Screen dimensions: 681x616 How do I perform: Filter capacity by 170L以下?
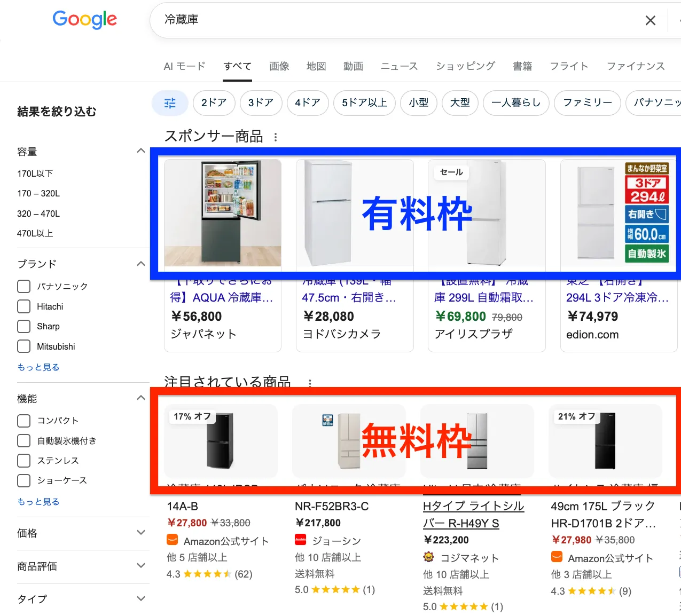(35, 173)
